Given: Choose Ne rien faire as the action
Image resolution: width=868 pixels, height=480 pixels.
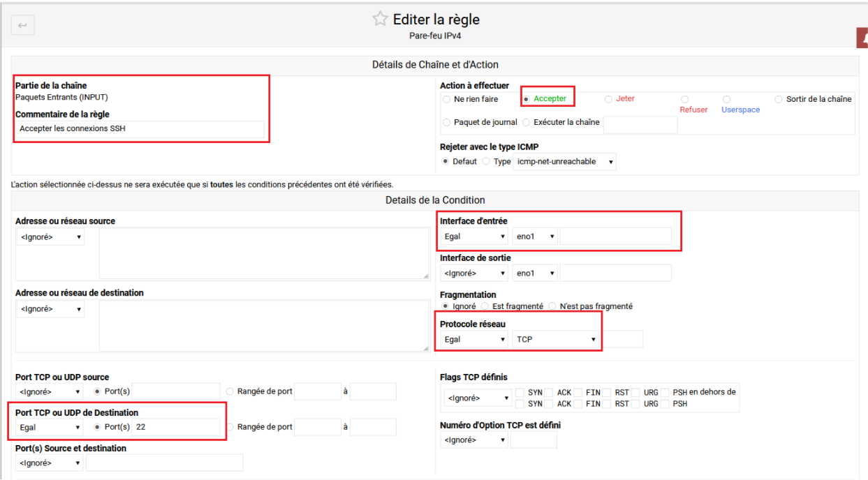Looking at the screenshot, I should coord(447,99).
